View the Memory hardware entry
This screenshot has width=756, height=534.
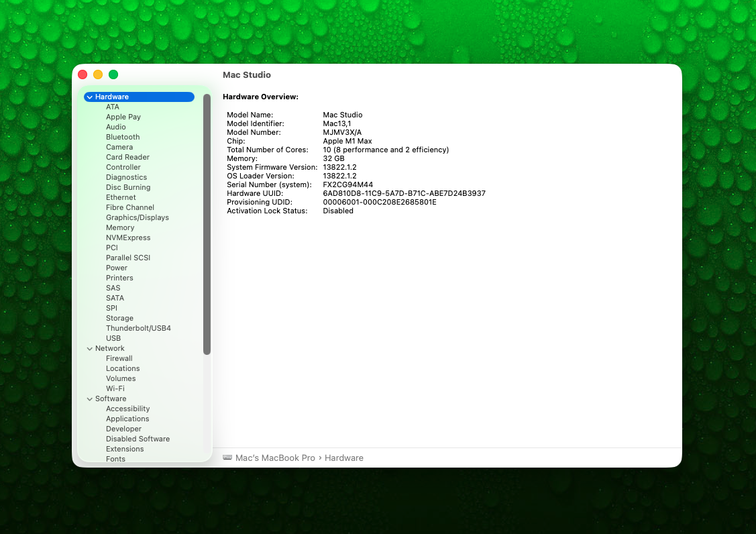(x=120, y=227)
